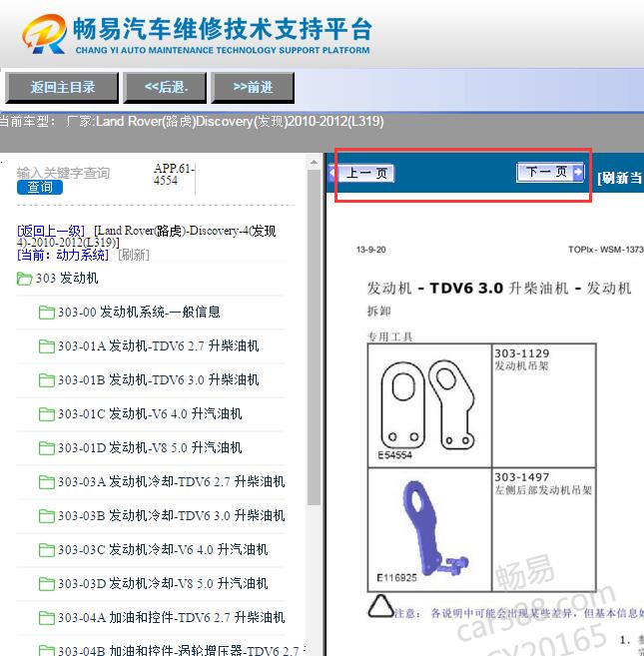Go forward with the >>前进 button
This screenshot has height=656, width=644.
click(x=253, y=88)
